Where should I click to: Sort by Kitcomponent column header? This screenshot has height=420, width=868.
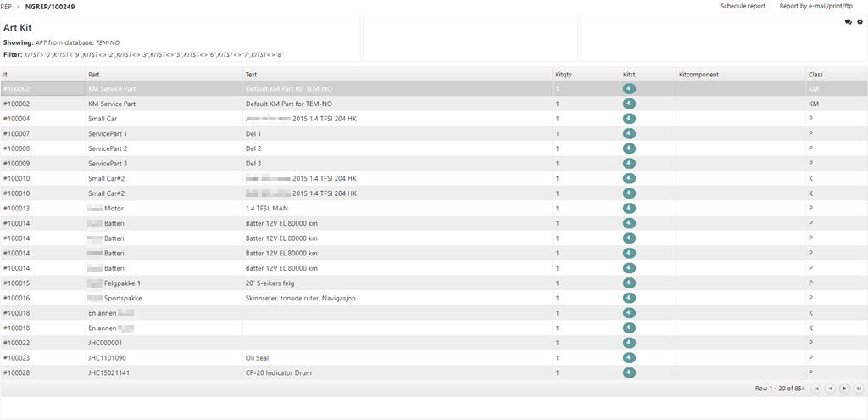pyautogui.click(x=698, y=75)
